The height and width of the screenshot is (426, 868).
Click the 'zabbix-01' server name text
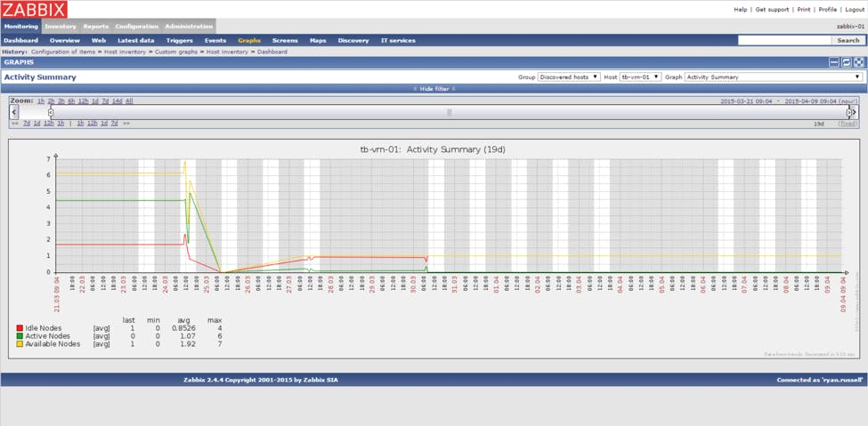(850, 26)
